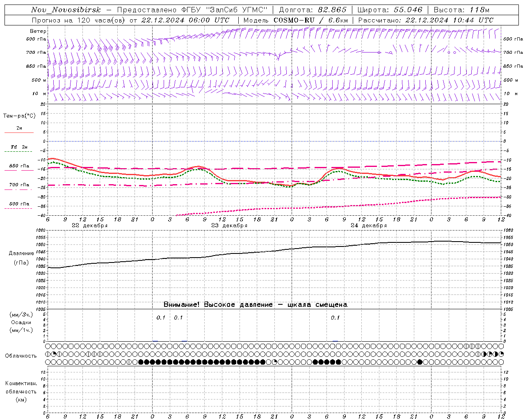Click the (гПа) unit under Давление
The height and width of the screenshot is (420, 525).
21,263
